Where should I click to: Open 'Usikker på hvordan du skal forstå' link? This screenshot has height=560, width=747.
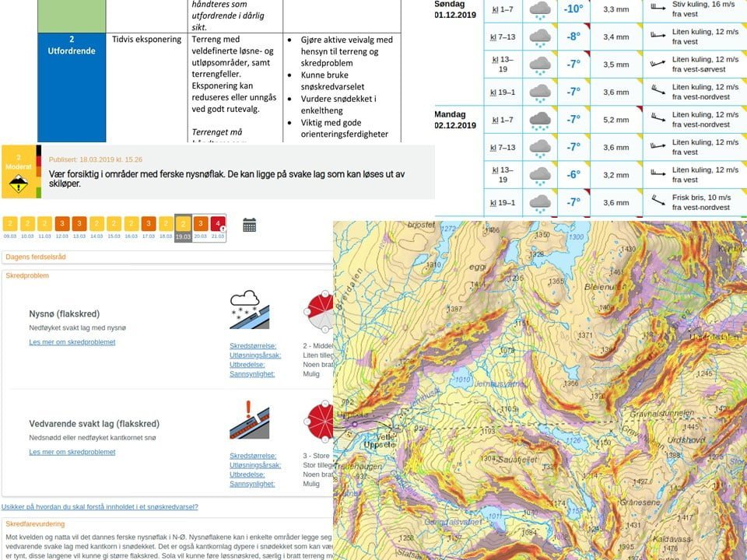pyautogui.click(x=100, y=506)
